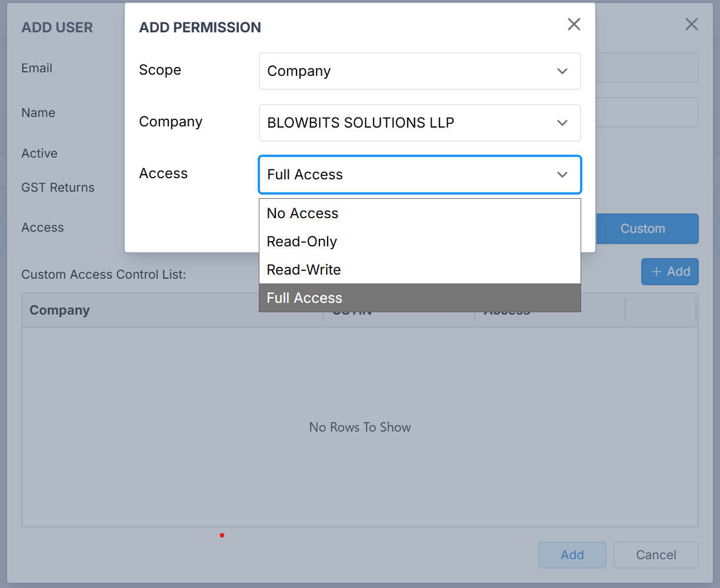Focus the Name input field
The height and width of the screenshot is (588, 720).
tap(647, 112)
